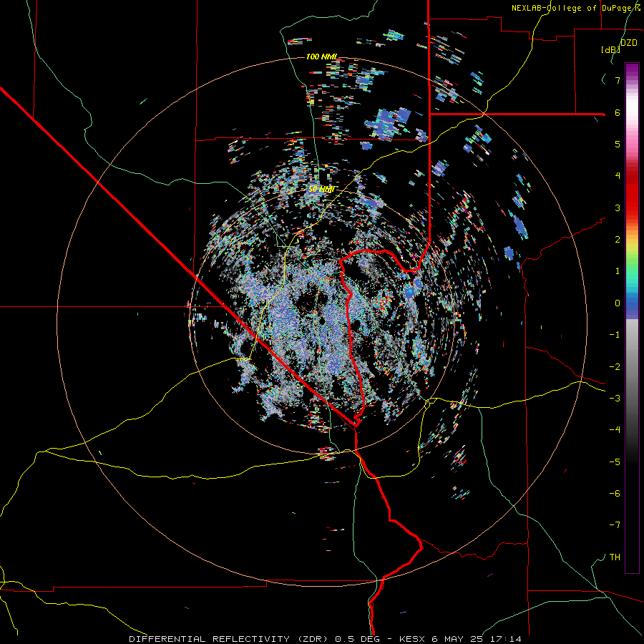Screen dimensions: 644x644
Task: Click the 2 value on color scale
Action: point(618,240)
